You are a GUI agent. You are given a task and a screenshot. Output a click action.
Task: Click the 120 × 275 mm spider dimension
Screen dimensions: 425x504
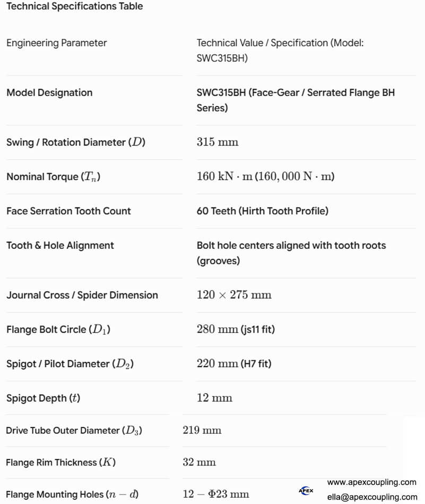click(x=234, y=295)
